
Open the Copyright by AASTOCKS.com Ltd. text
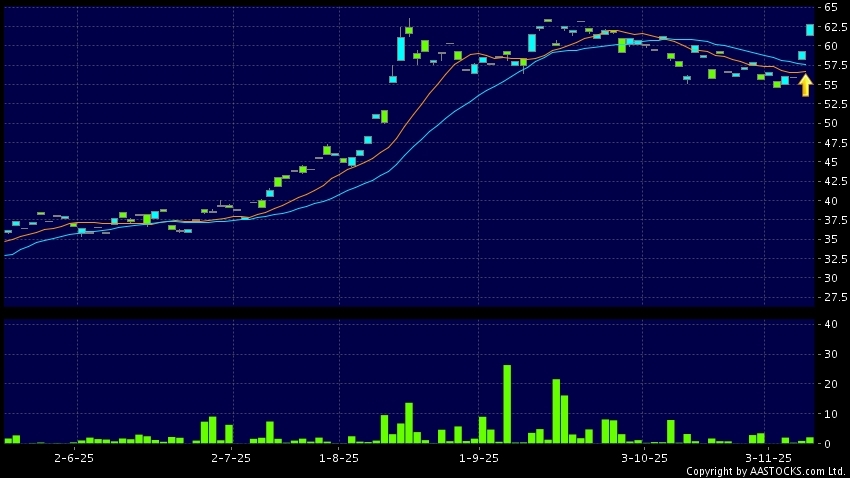pyautogui.click(x=765, y=471)
